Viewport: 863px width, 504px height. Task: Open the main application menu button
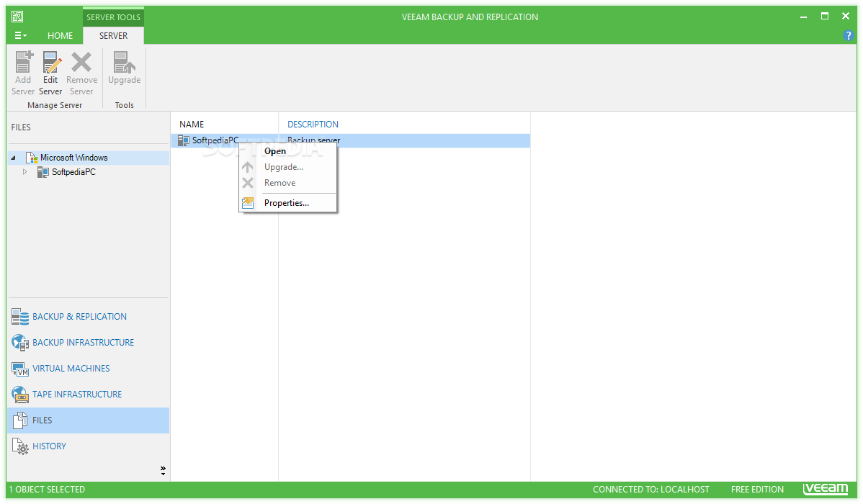[20, 35]
